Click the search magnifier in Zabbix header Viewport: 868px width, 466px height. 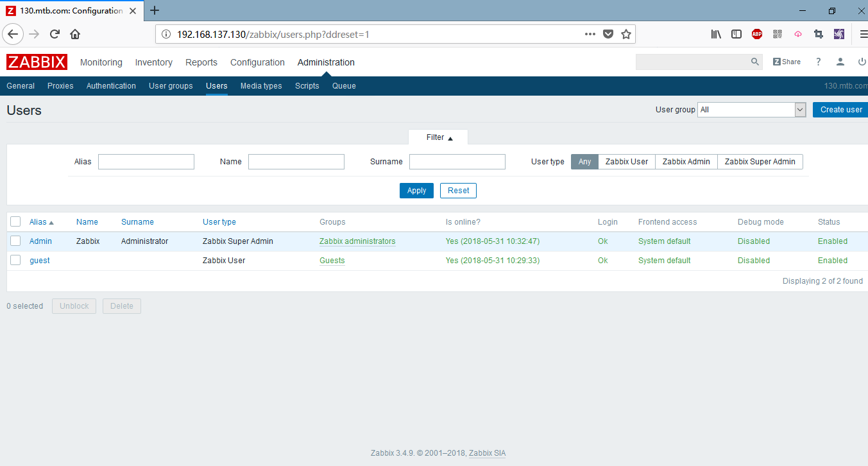[754, 62]
